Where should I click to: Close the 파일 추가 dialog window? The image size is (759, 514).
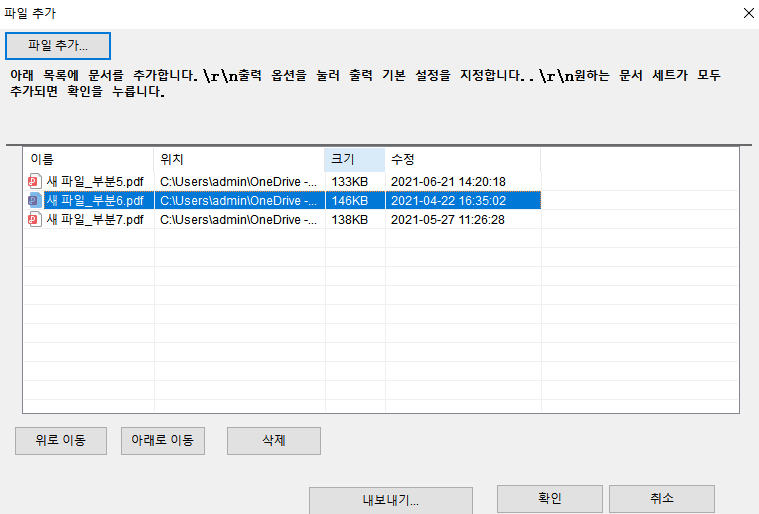[x=748, y=13]
